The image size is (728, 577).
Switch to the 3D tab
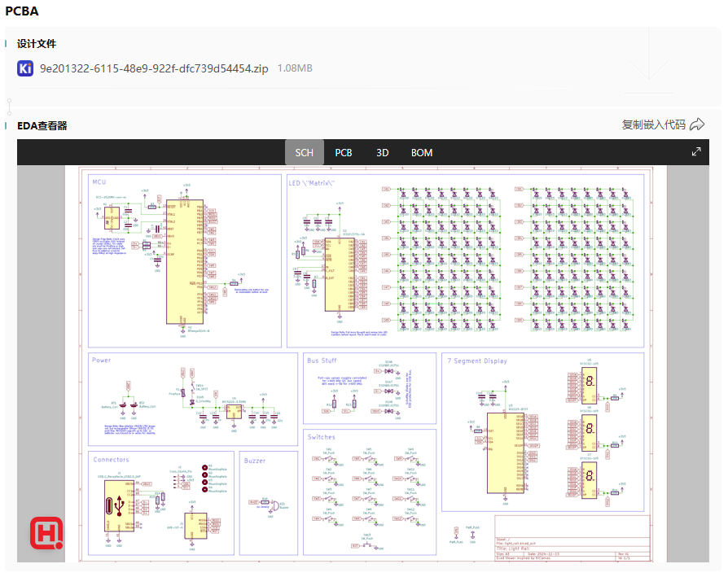382,153
